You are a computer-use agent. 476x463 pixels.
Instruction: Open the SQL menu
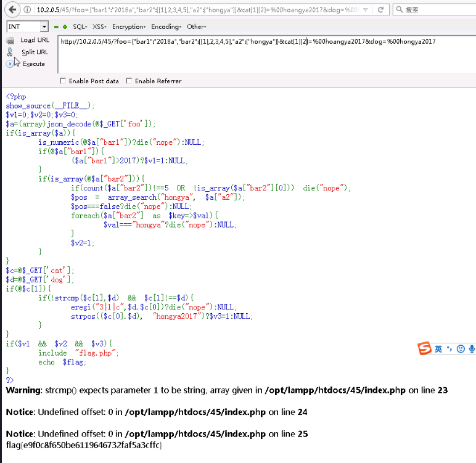pos(80,27)
